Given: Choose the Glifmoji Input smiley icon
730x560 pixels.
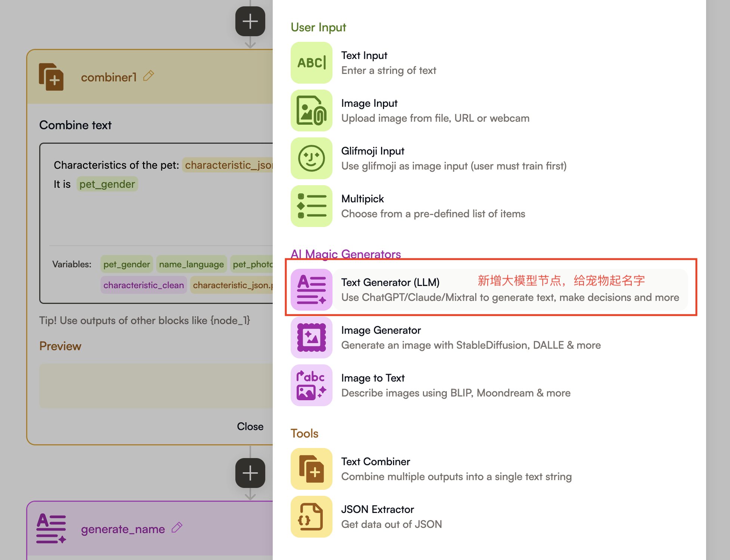Looking at the screenshot, I should (x=311, y=158).
